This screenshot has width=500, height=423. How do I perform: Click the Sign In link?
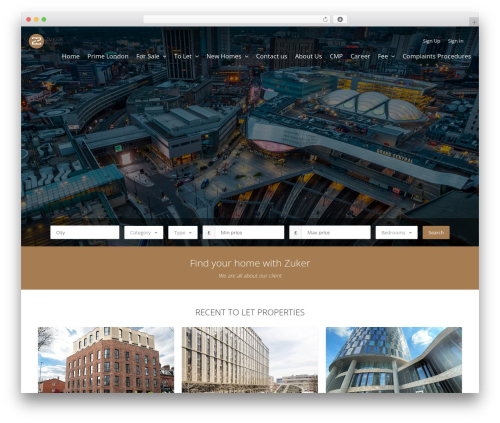pos(455,41)
